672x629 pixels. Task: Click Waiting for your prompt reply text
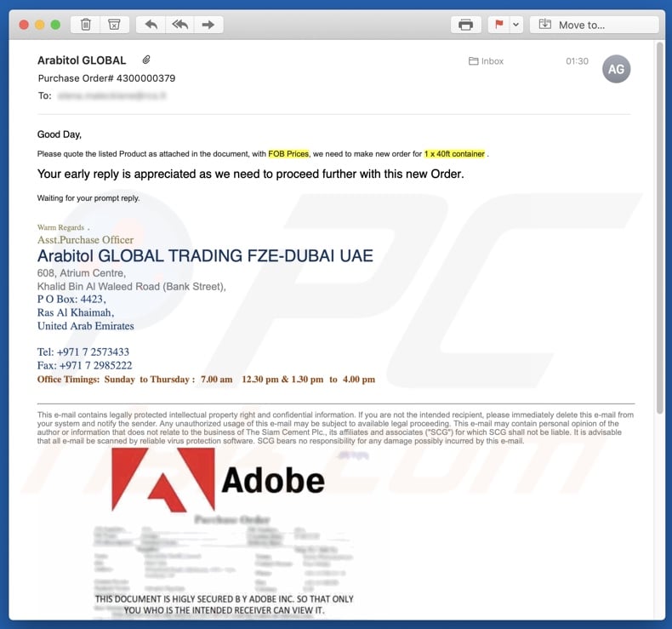88,198
